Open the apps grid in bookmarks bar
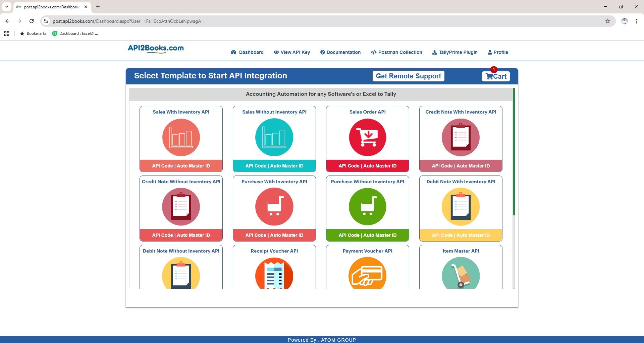The width and height of the screenshot is (644, 343). pyautogui.click(x=7, y=33)
